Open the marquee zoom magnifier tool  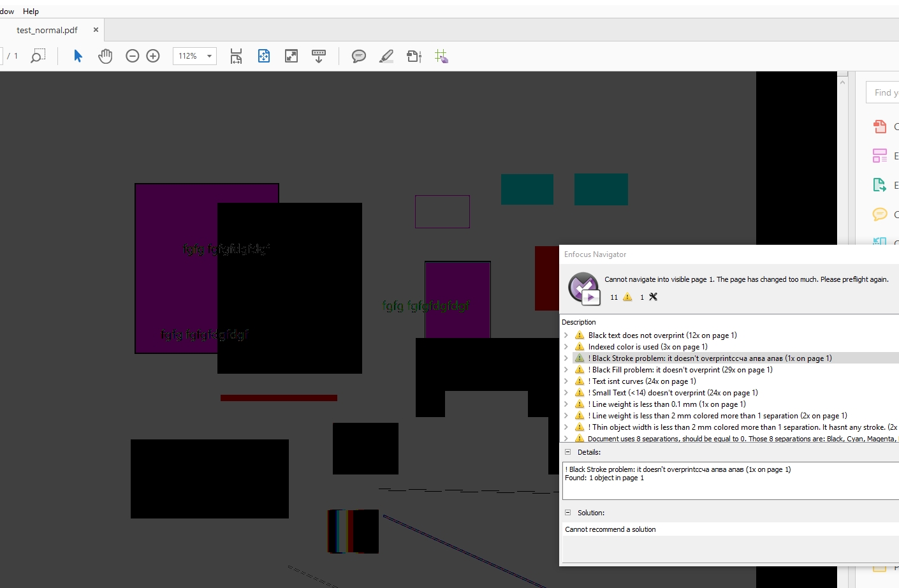[x=38, y=56]
